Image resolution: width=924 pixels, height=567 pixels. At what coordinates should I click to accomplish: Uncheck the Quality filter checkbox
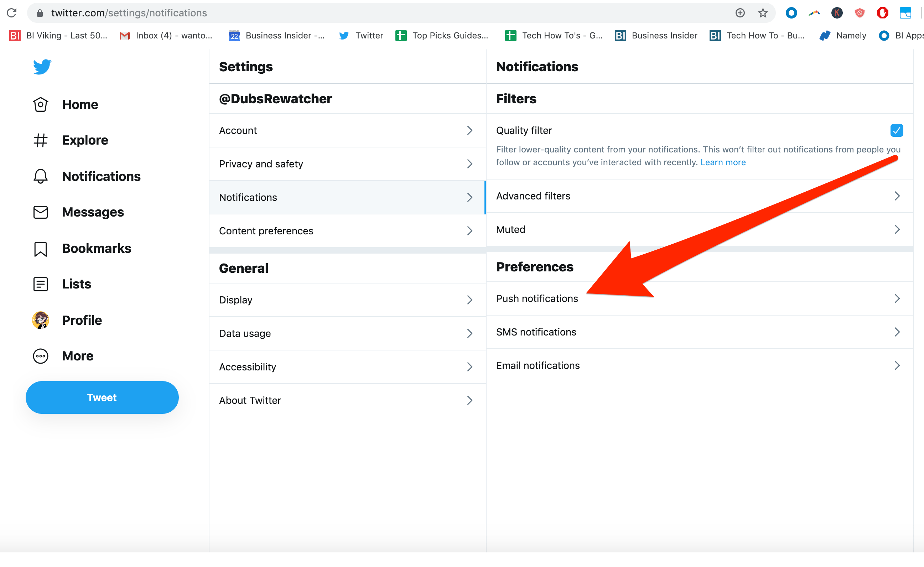tap(896, 130)
